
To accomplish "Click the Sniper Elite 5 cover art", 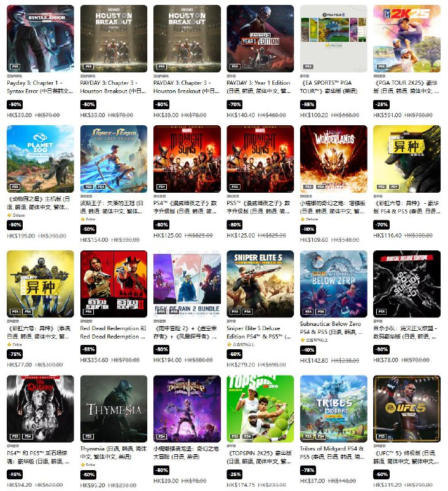I will coord(260,284).
